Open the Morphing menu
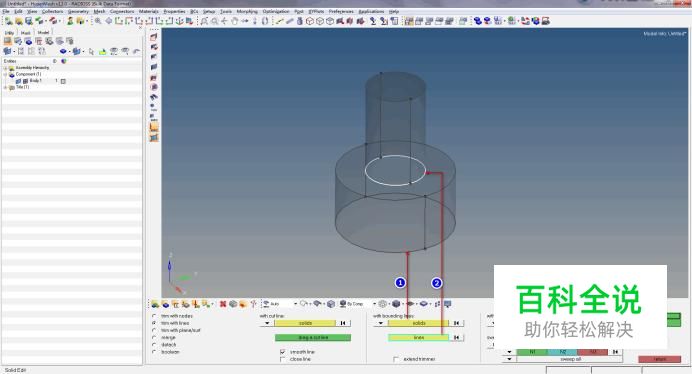Viewport: 692px width, 374px height. point(247,11)
